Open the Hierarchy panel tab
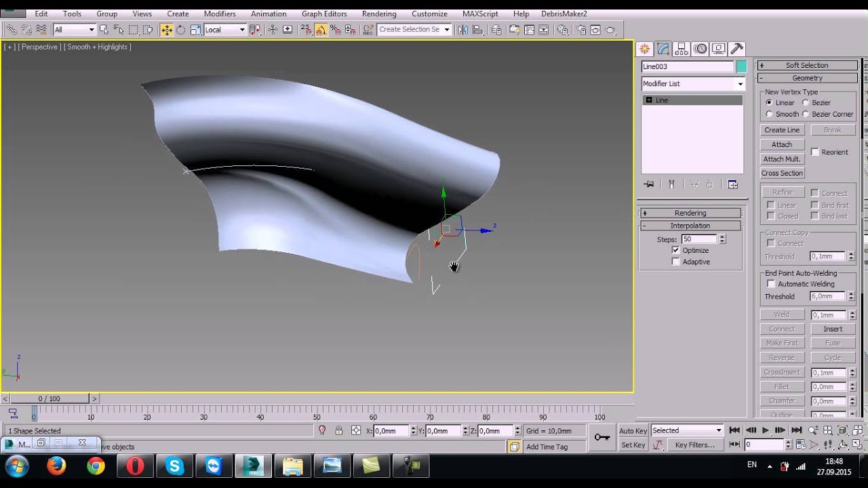 click(682, 49)
